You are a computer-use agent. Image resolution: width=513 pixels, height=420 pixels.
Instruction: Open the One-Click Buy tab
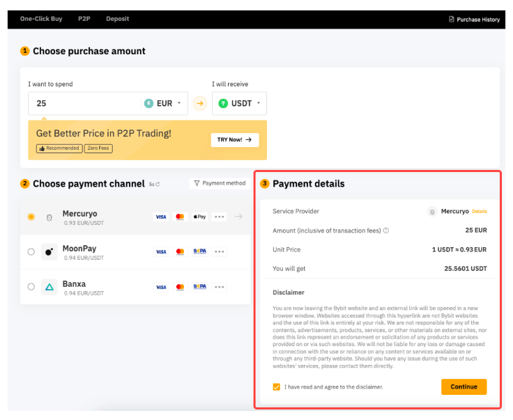tap(41, 19)
